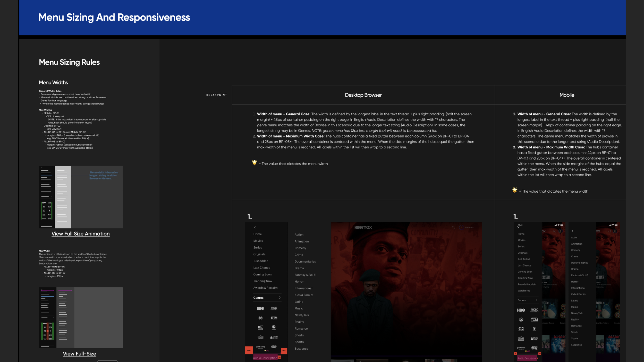Expand Genres chevron in mobile menu

537,300
